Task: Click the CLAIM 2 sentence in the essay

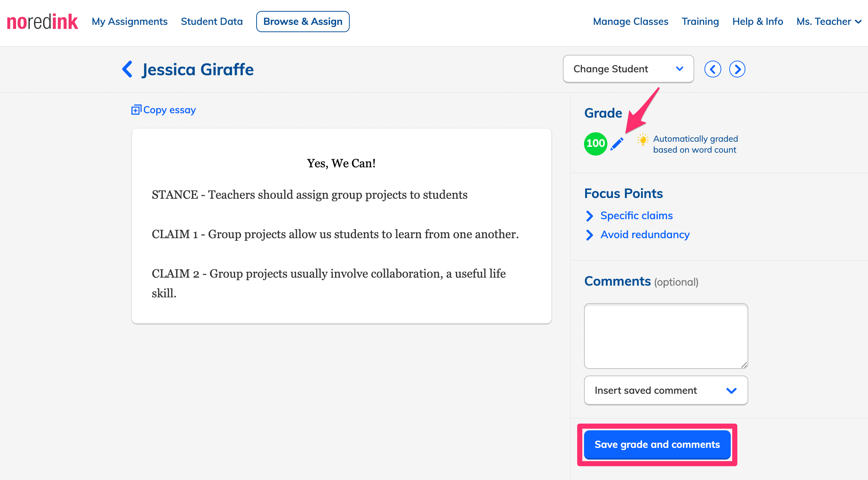Action: (x=329, y=283)
